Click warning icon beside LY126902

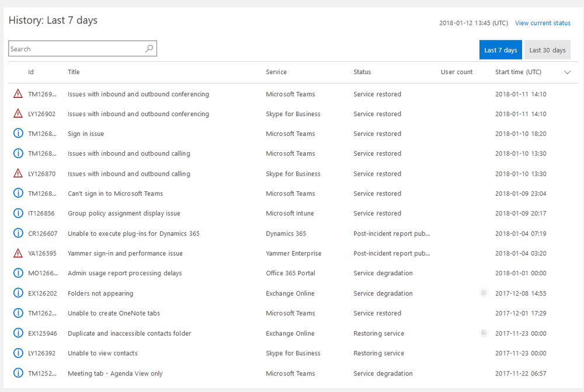18,113
